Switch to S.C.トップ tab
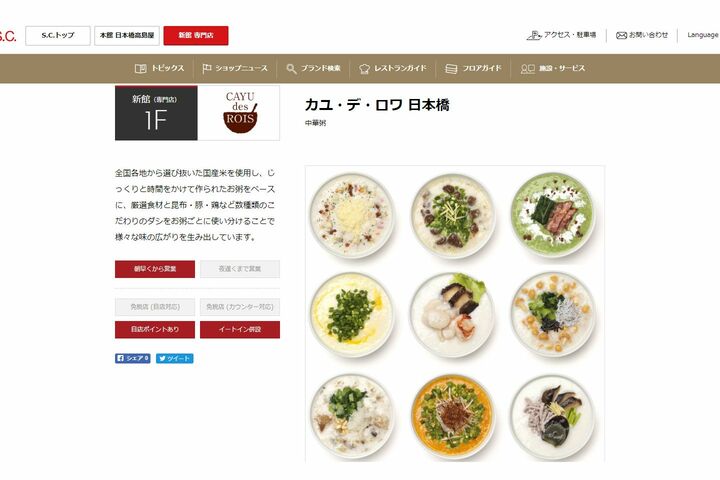This screenshot has height=480, width=720. click(58, 35)
